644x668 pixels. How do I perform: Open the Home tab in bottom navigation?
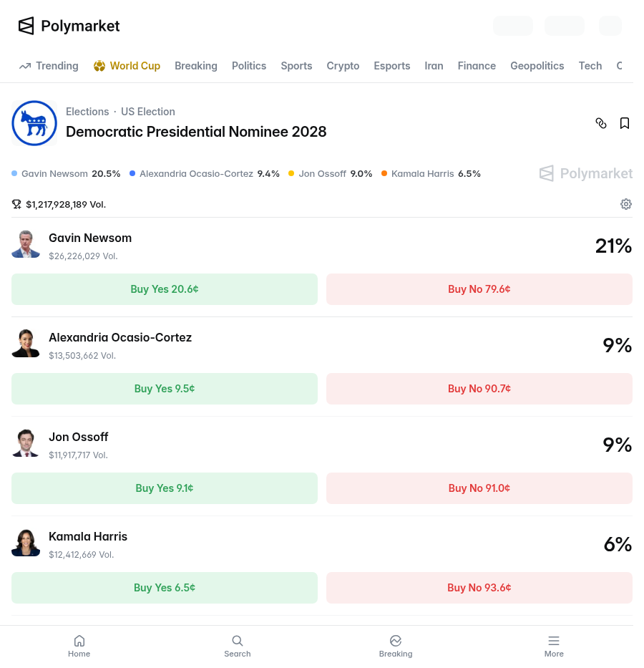[x=79, y=647]
